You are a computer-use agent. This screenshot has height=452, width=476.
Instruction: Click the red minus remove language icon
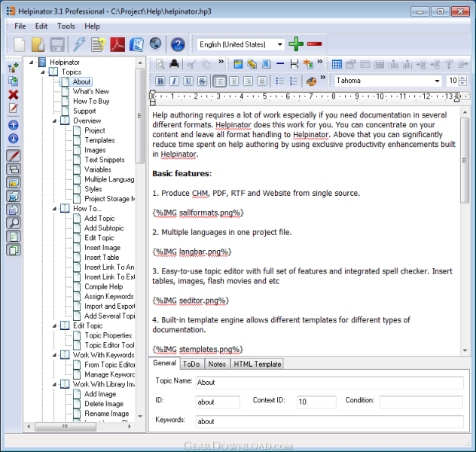(x=314, y=44)
